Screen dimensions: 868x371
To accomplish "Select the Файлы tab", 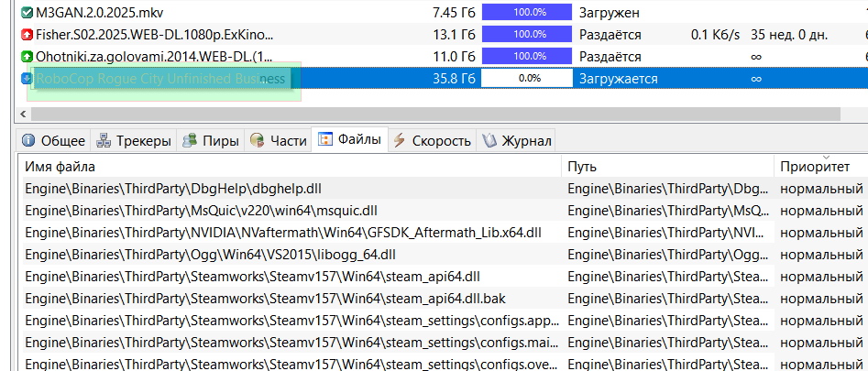I will click(349, 140).
